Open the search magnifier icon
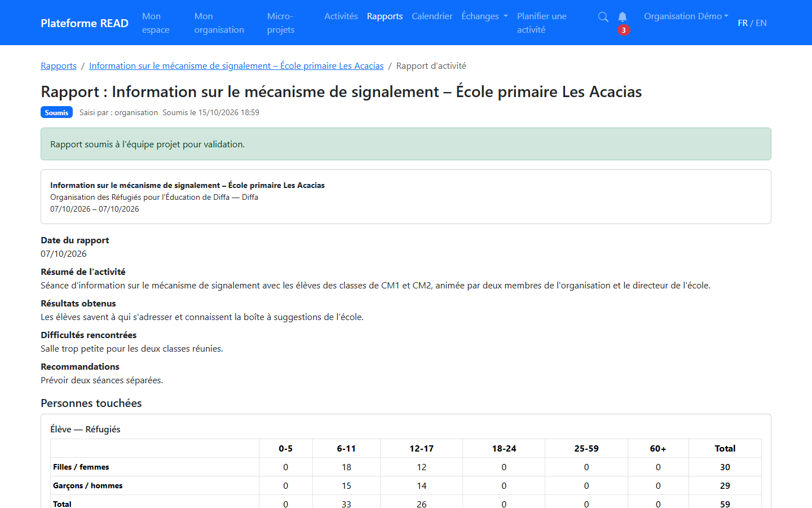The height and width of the screenshot is (508, 812). [603, 17]
